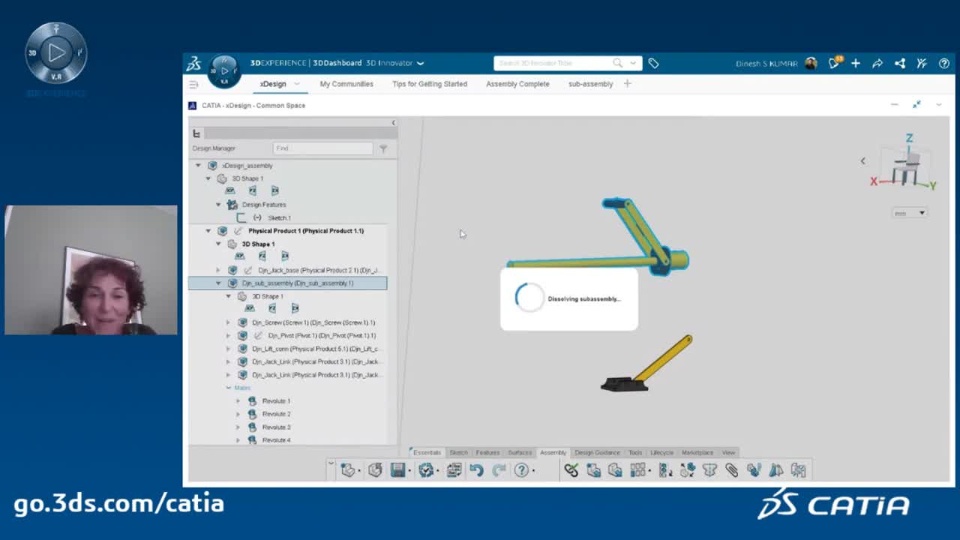Add a new dashboard tab with plus
This screenshot has height=540, width=960.
click(x=628, y=84)
